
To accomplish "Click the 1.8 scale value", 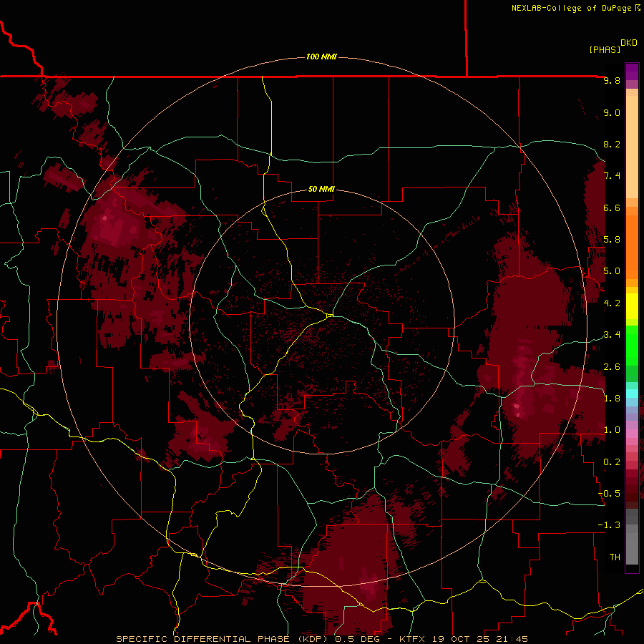I will click(x=612, y=399).
